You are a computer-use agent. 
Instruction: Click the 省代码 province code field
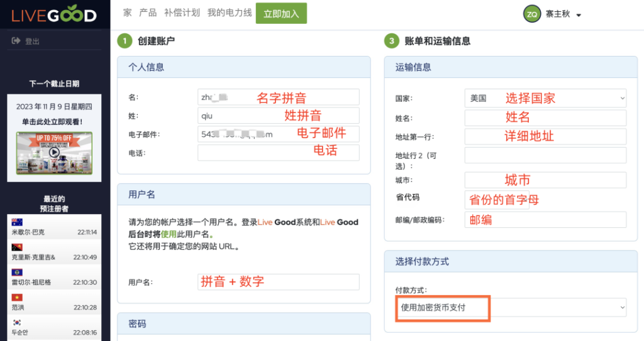(497, 200)
